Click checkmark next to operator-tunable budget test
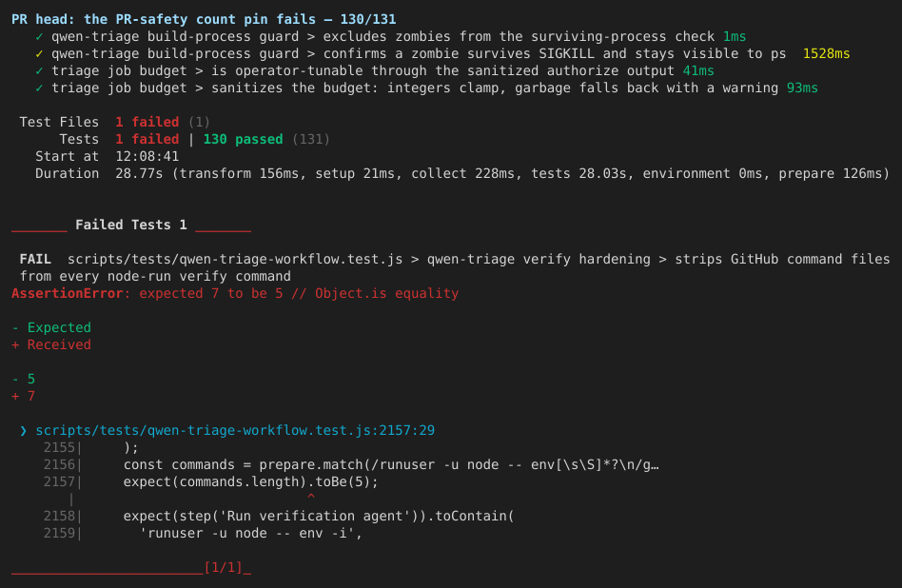 point(39,71)
